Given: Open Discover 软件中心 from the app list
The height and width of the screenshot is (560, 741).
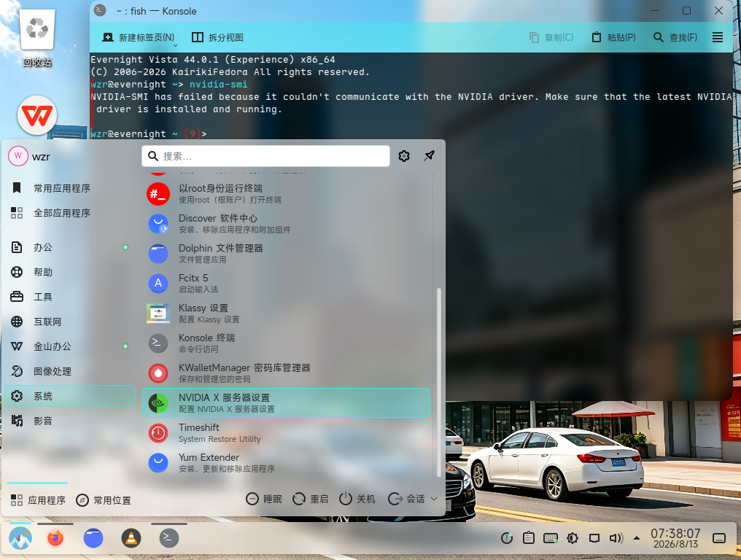Looking at the screenshot, I should click(285, 224).
